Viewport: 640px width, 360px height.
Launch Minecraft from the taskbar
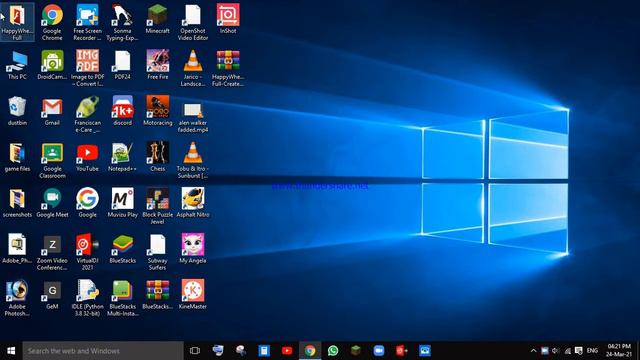pos(356,351)
